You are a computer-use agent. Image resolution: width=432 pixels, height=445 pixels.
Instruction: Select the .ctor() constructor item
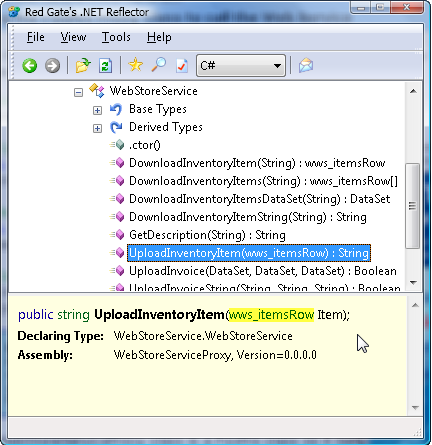coord(145,145)
